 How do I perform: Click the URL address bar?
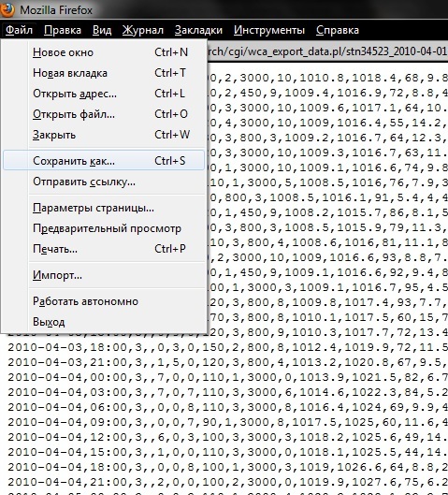[327, 51]
